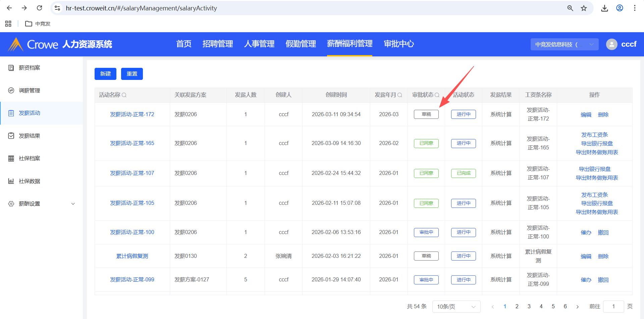644x319 pixels.
Task: Bookmark this page with the star icon
Action: pos(584,8)
